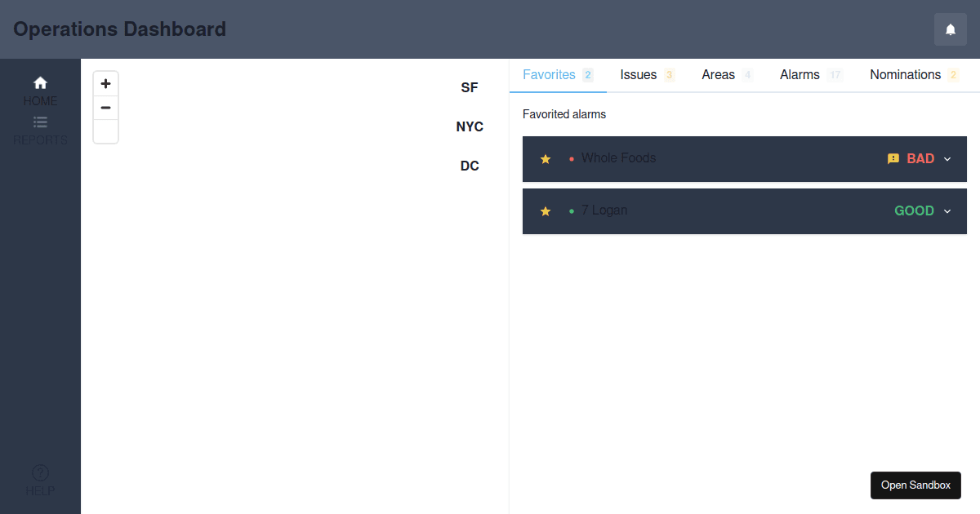This screenshot has height=514, width=980.
Task: Select the DC map label
Action: coord(470,166)
